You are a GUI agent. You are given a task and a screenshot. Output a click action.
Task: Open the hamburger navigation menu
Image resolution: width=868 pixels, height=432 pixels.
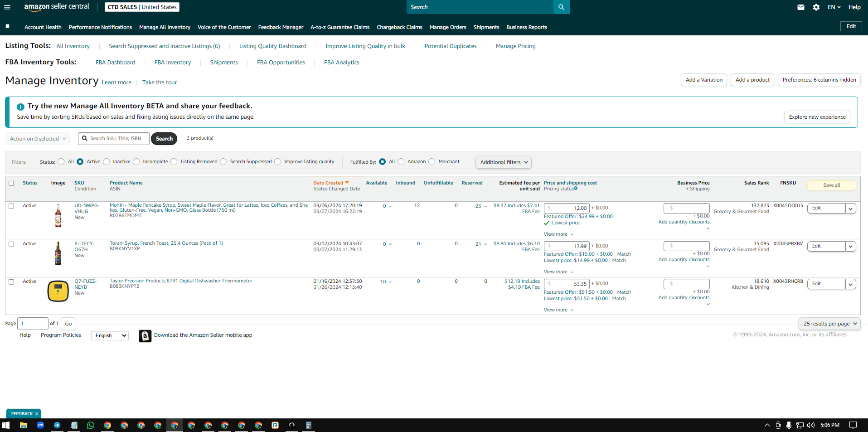7,7
